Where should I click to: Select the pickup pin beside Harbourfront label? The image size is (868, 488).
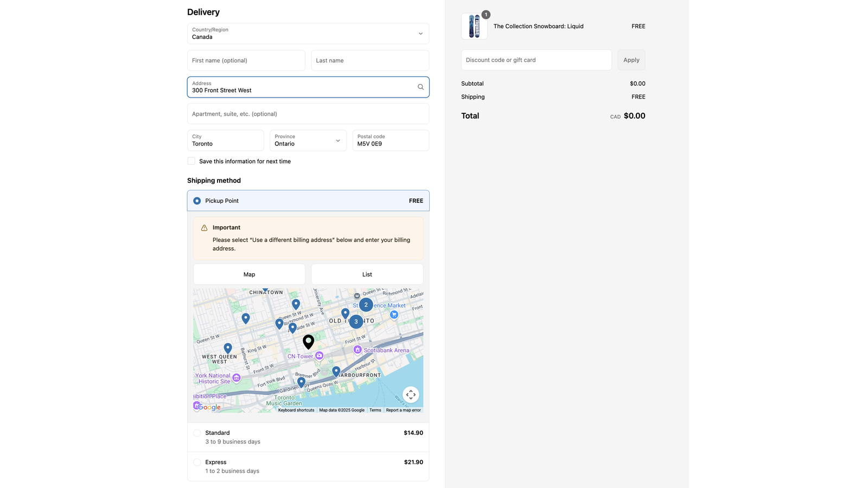(x=336, y=371)
